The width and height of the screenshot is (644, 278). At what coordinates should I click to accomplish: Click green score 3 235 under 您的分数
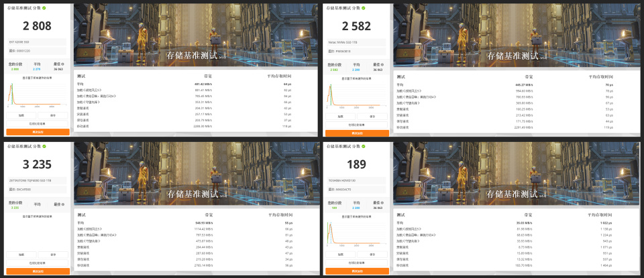15,208
